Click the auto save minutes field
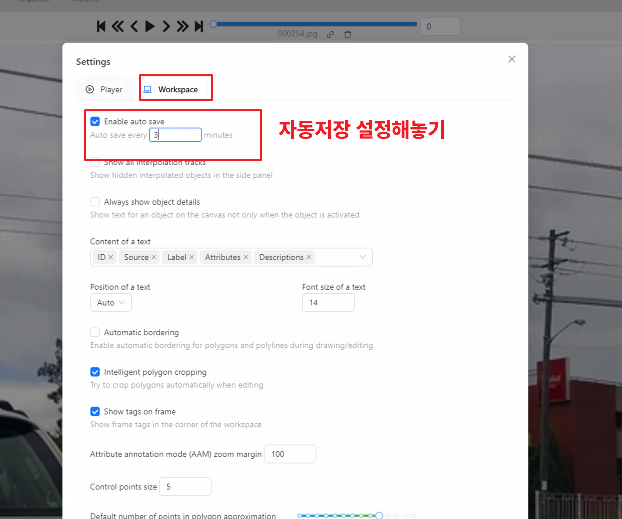The width and height of the screenshot is (622, 519). click(x=175, y=135)
